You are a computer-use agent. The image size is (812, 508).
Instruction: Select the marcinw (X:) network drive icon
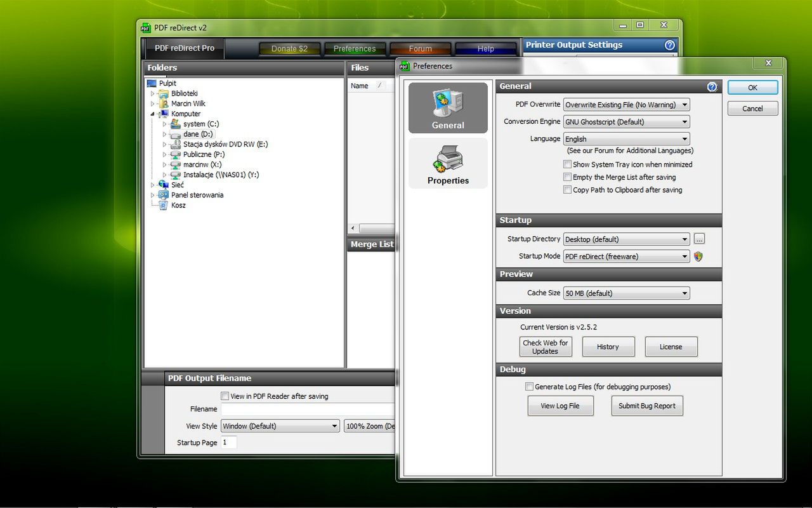click(176, 164)
